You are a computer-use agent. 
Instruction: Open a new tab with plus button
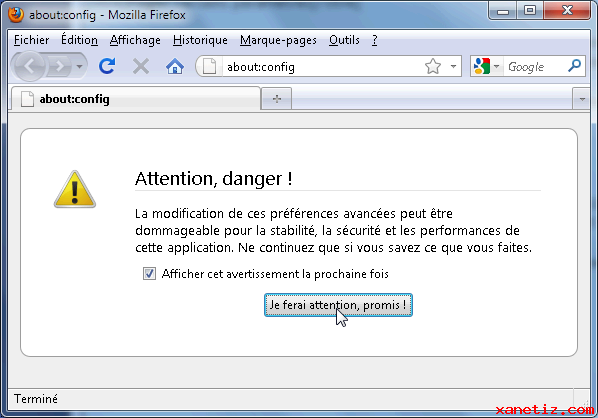tap(277, 99)
